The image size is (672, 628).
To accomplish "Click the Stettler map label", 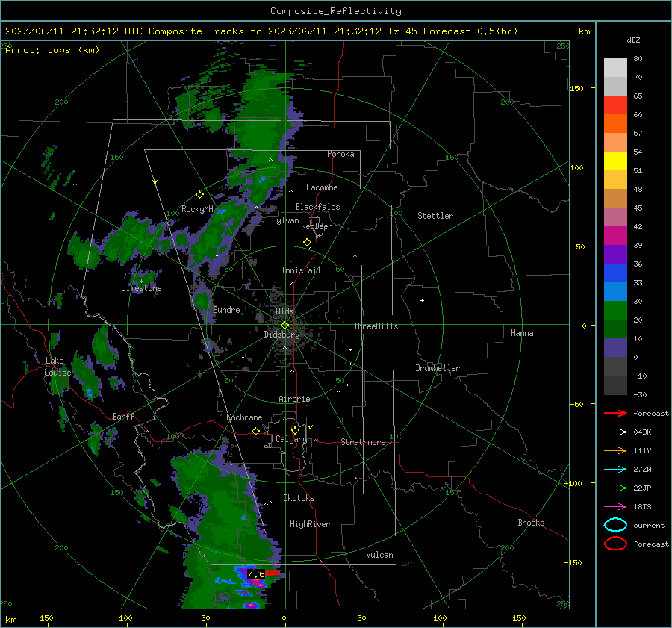I will tap(435, 216).
